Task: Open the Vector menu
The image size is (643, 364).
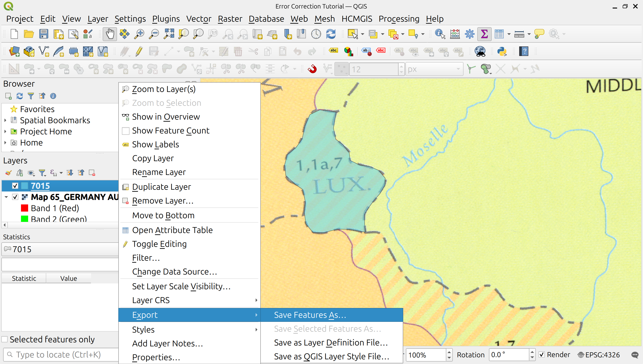Action: [x=198, y=19]
